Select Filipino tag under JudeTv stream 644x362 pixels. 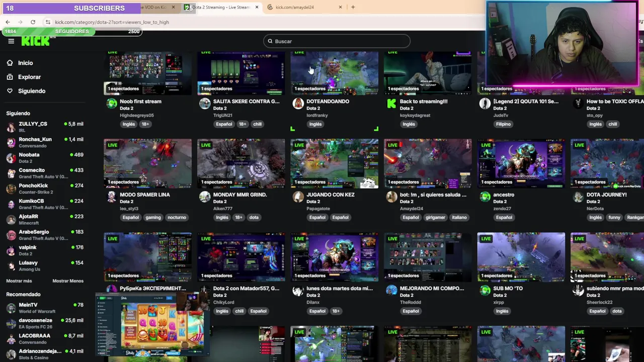(x=503, y=124)
